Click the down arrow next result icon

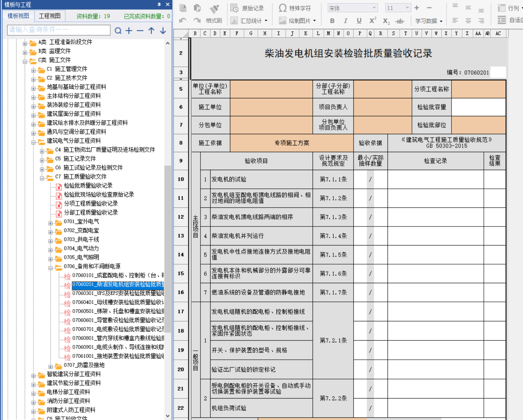(163, 31)
